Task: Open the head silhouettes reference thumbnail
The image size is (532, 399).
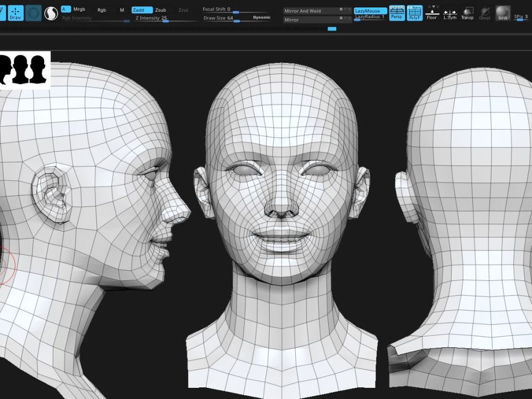Action: tap(25, 70)
